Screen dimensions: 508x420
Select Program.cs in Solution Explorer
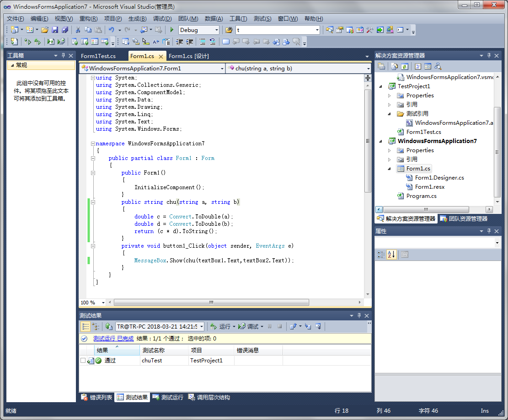421,196
